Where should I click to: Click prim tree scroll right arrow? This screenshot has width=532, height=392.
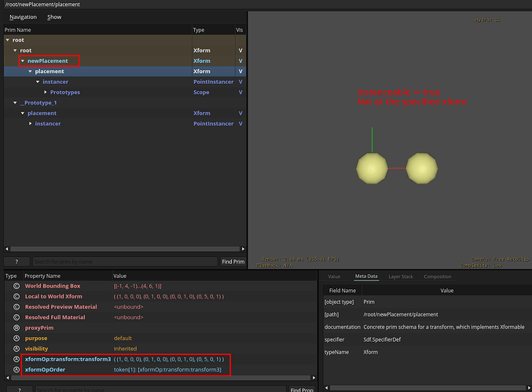tap(243, 249)
